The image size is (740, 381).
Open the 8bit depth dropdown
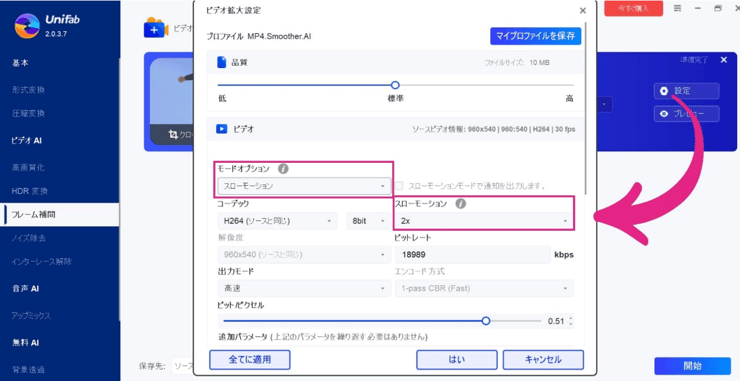369,220
